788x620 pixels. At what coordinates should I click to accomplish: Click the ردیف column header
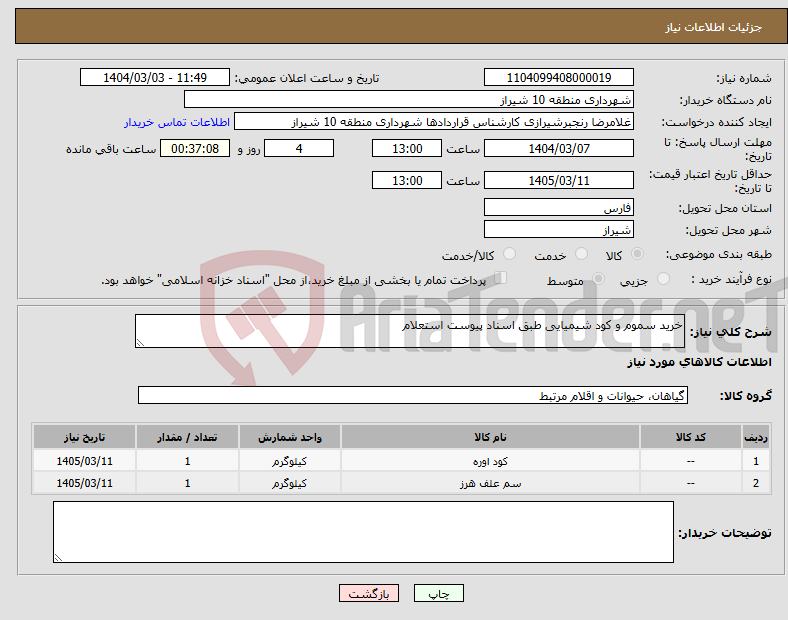[756, 437]
